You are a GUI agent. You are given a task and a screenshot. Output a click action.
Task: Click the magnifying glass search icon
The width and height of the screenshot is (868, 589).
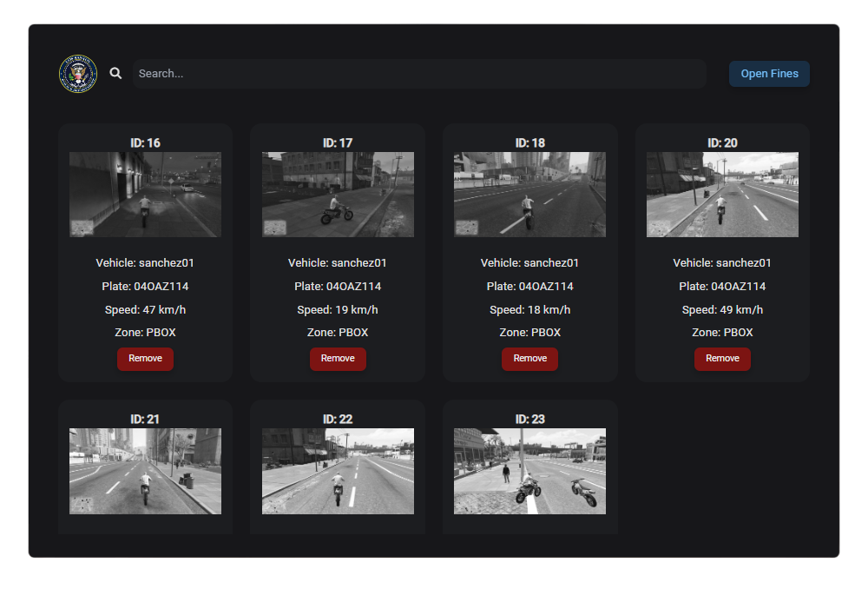[x=116, y=74]
